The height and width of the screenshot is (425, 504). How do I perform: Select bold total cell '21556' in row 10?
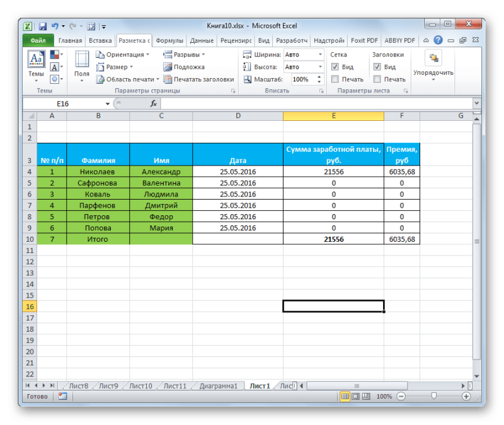click(333, 239)
